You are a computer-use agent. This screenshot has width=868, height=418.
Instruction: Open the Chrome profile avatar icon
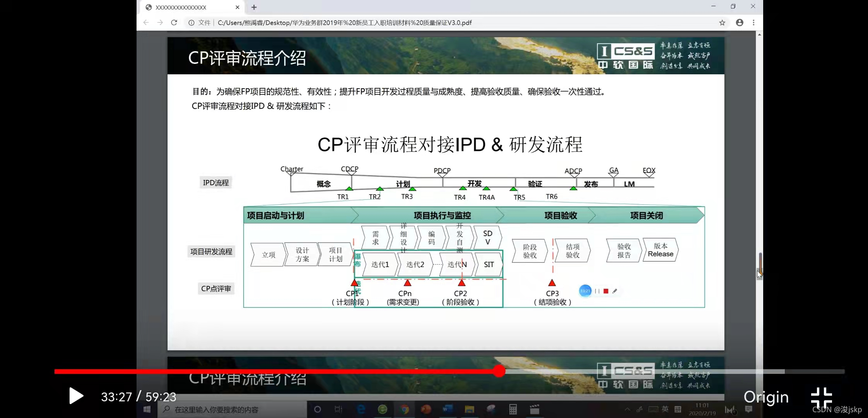point(739,23)
